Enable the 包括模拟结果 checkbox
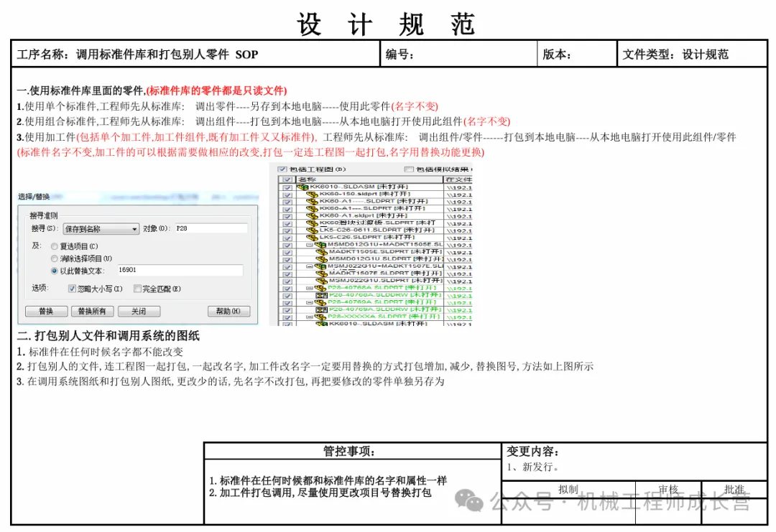 (409, 169)
